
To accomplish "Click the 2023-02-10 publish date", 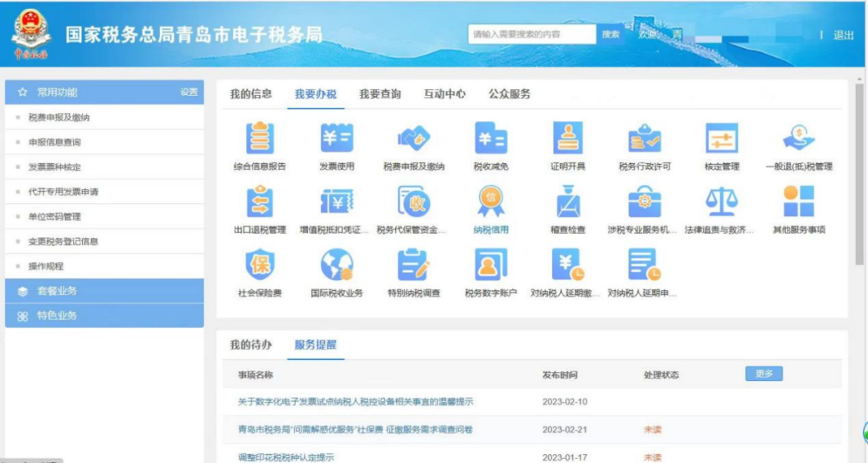I will [565, 402].
